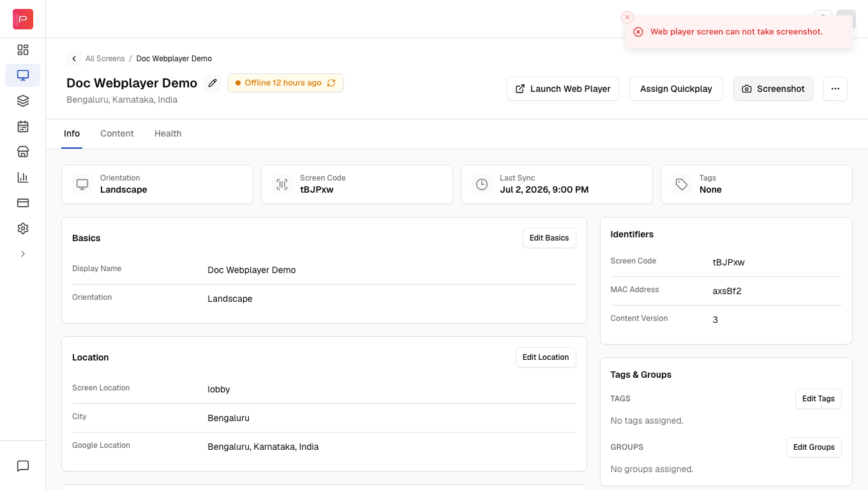Open the schedule calendar icon in sidebar
This screenshot has height=490, width=868.
(23, 126)
